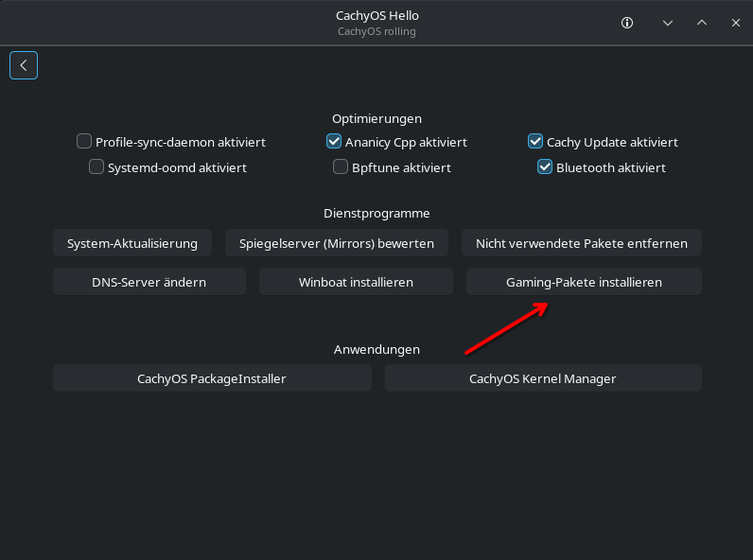The image size is (753, 560).
Task: Disable Cachy Update aktiviert checkbox
Action: pyautogui.click(x=535, y=141)
